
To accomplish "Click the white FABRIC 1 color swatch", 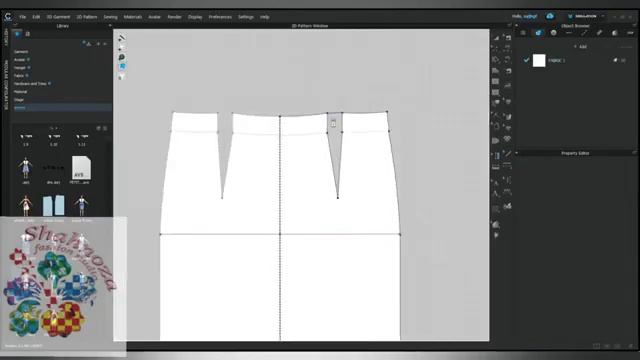I will 539,60.
